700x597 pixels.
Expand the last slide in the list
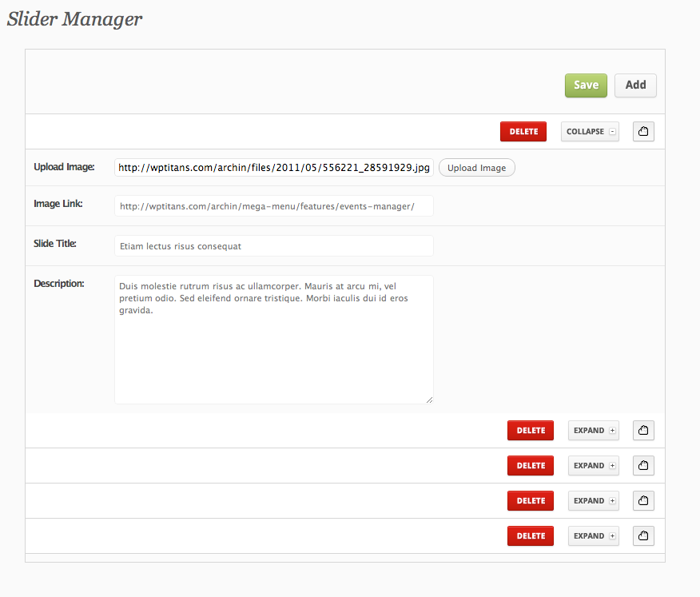coord(593,536)
